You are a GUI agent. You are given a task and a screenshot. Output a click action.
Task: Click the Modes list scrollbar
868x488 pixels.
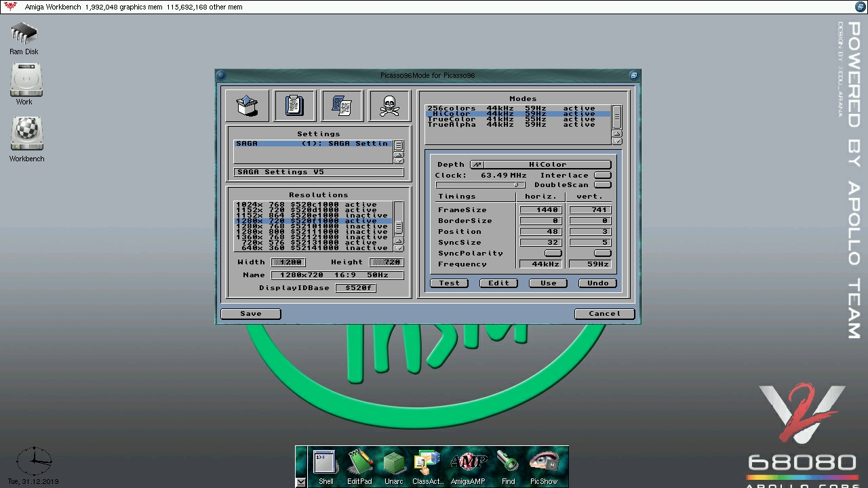tap(616, 117)
